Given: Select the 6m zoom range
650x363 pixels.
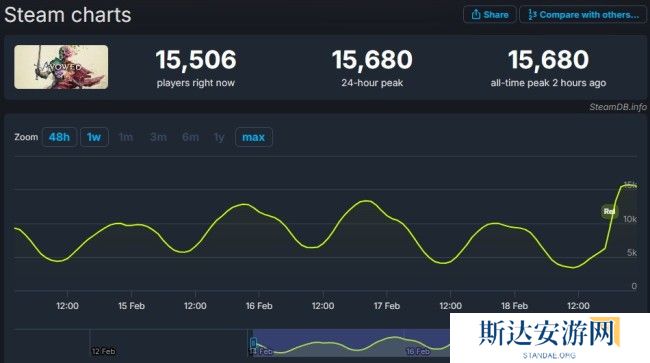Looking at the screenshot, I should click(190, 137).
